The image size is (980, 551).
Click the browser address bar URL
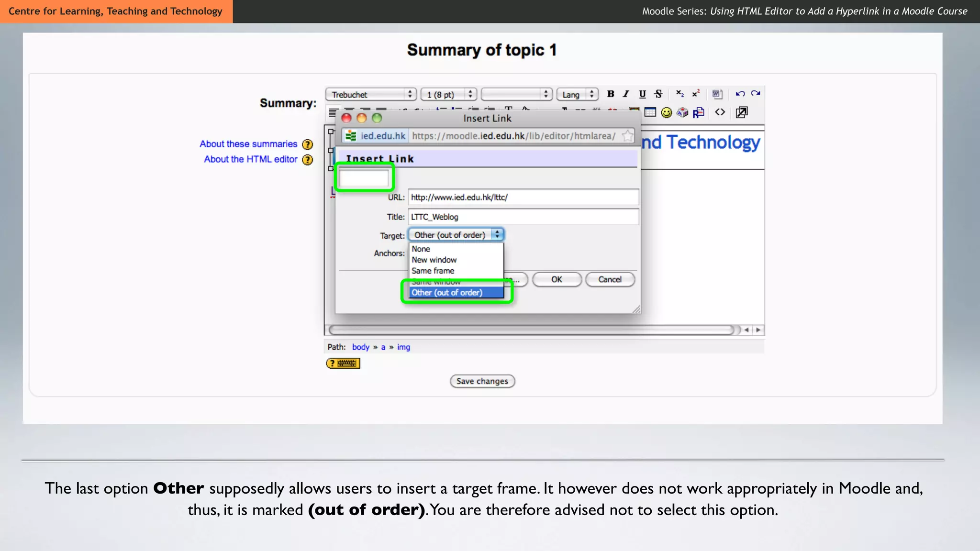513,136
